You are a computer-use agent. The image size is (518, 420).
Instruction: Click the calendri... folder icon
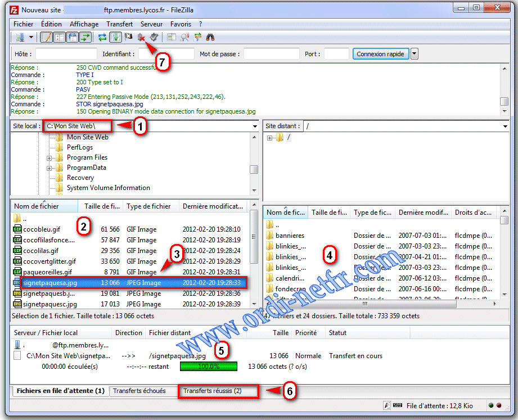[270, 278]
